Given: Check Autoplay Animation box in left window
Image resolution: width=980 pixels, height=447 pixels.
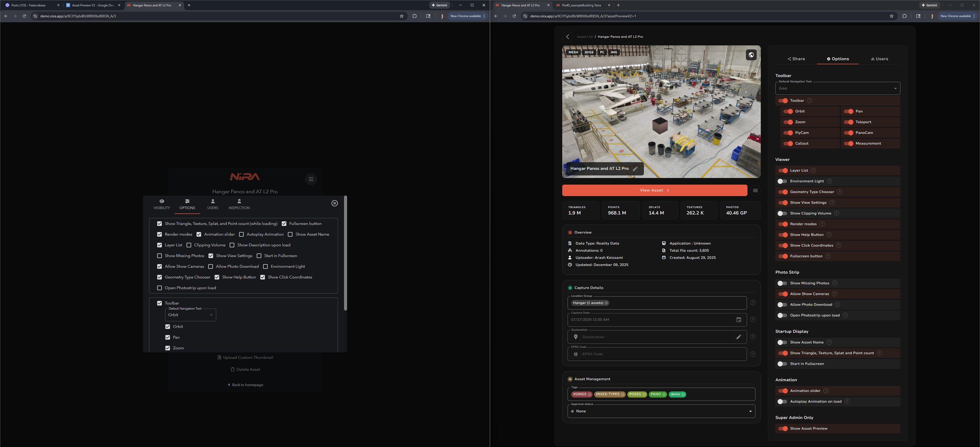Looking at the screenshot, I should pos(241,235).
